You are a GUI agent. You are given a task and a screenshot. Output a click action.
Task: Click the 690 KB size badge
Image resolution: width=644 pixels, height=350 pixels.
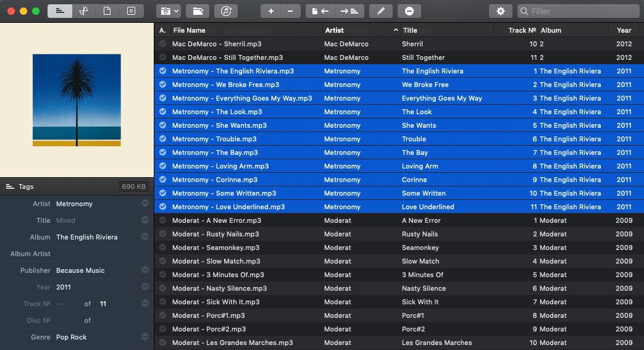click(133, 186)
